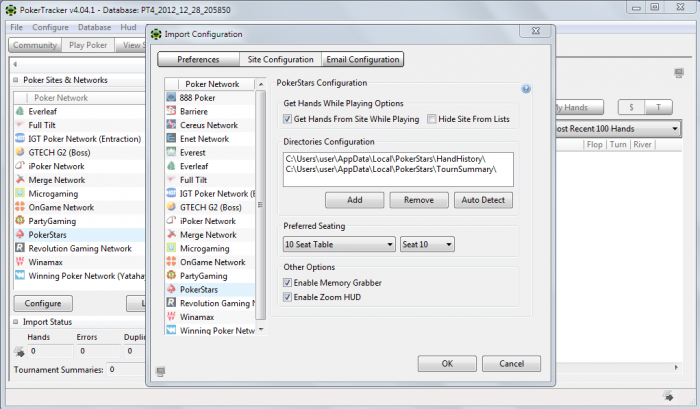The height and width of the screenshot is (409, 700).
Task: Click the $ toggle button in main window
Action: click(631, 107)
